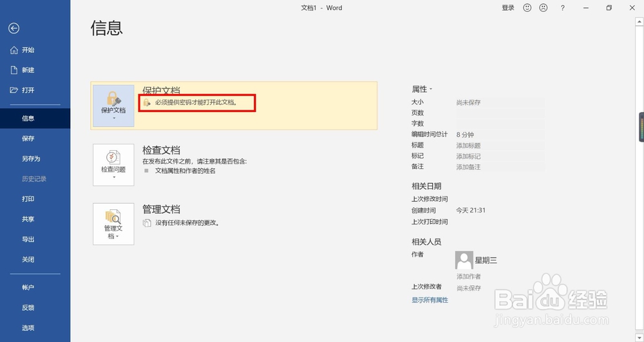Click the 相关人员 heading

pos(426,242)
